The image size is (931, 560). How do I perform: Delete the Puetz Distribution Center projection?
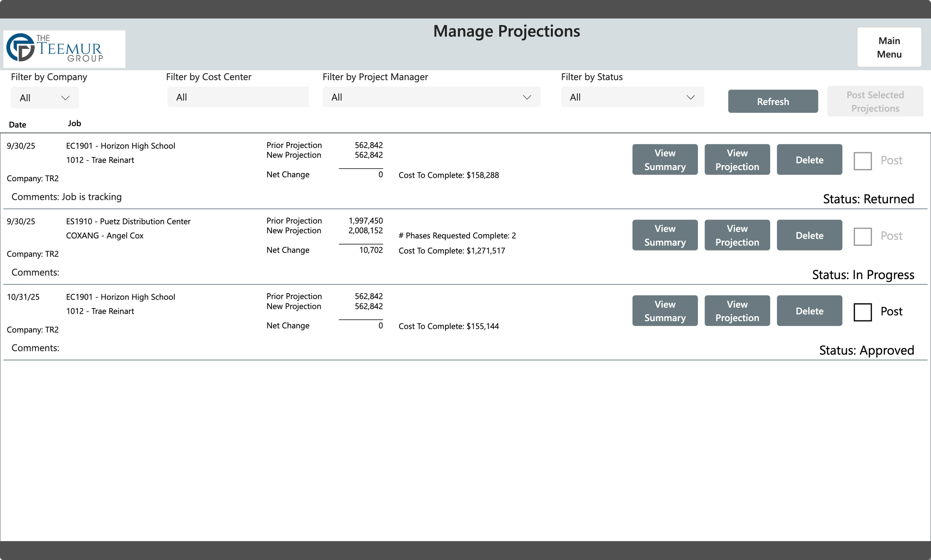pyautogui.click(x=809, y=235)
